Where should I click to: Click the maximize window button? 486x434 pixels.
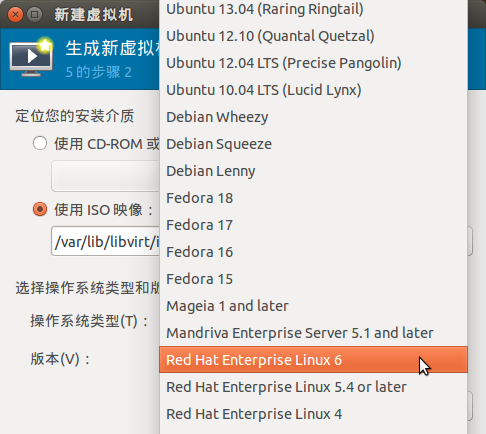34,15
